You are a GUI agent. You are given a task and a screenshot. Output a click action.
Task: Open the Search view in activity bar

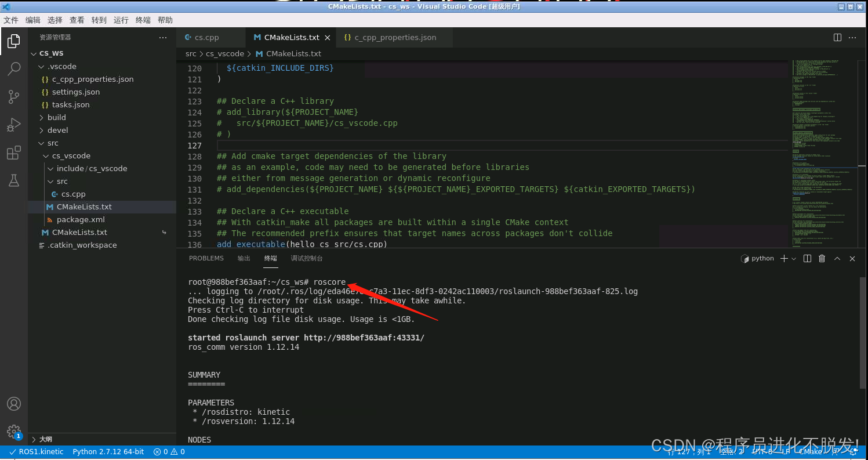[13, 69]
